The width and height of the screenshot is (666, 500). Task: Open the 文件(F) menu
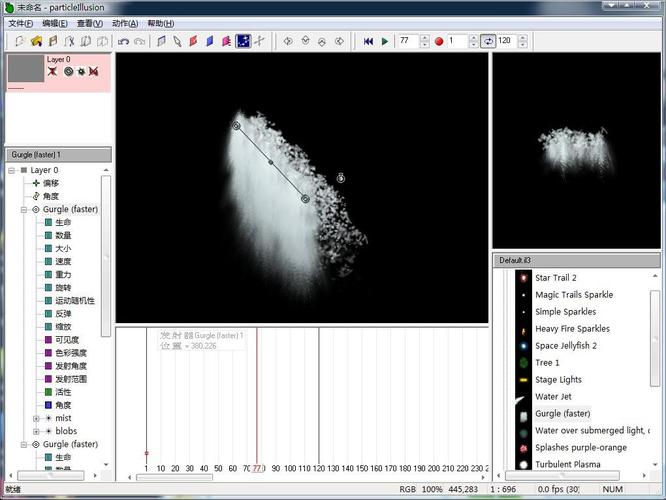[x=20, y=23]
